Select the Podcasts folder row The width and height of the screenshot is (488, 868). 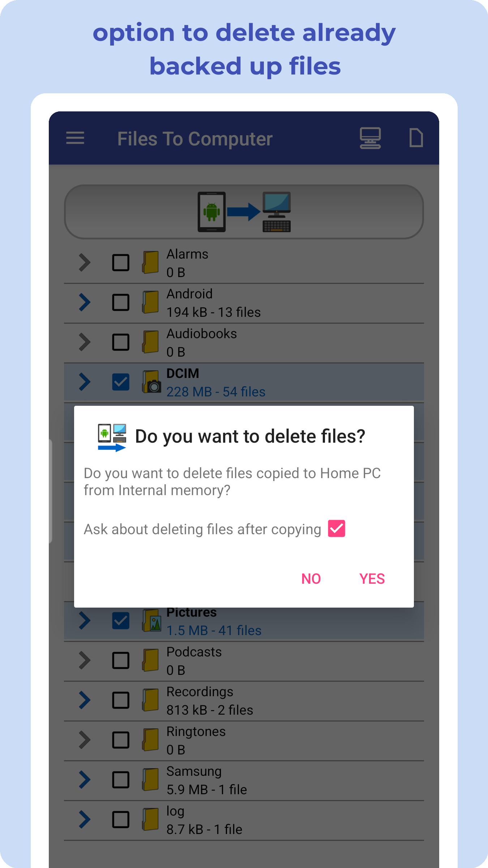[x=244, y=661]
